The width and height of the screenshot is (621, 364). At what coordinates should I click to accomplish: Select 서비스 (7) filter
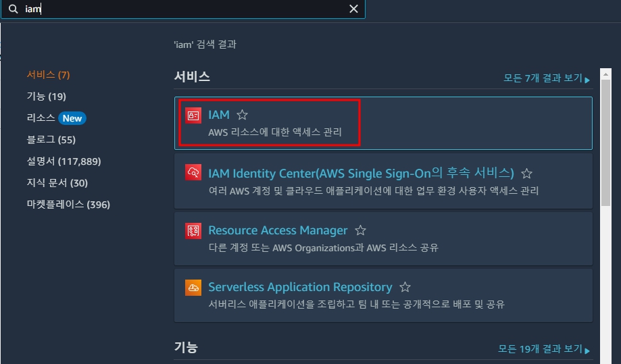(49, 75)
